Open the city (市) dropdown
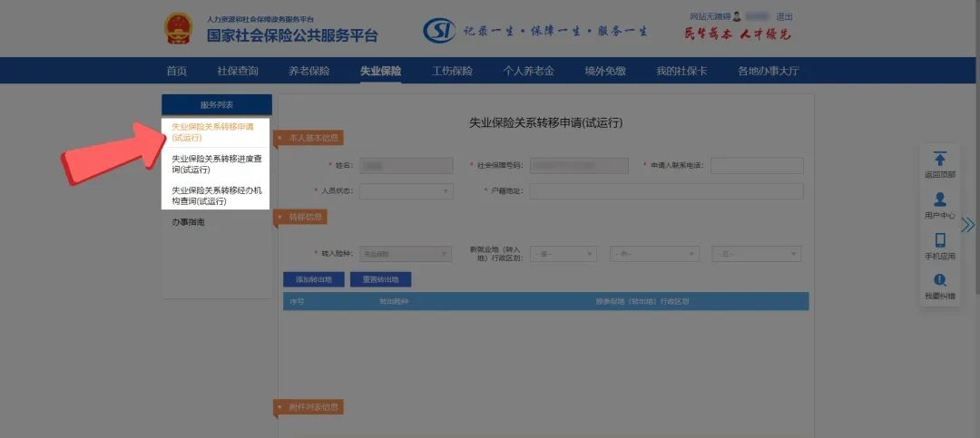The width and height of the screenshot is (980, 438). pos(654,254)
